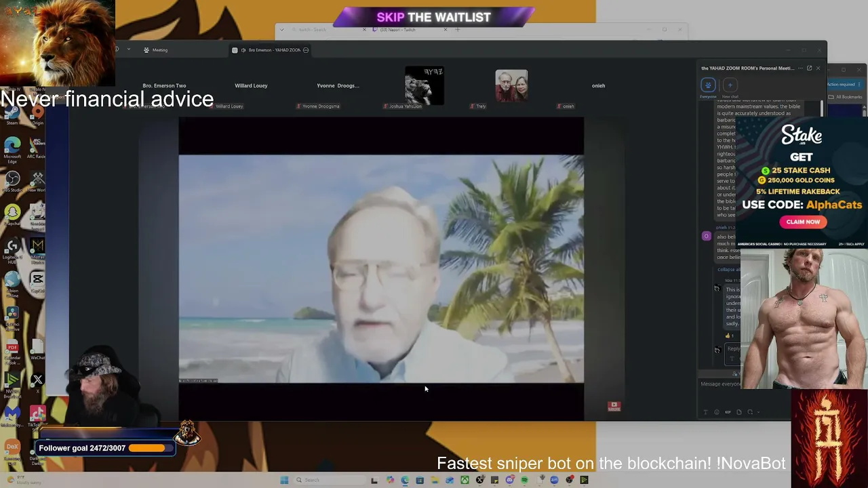This screenshot has width=868, height=488.
Task: Open the Meeting tab in Zoom
Action: (156, 49)
